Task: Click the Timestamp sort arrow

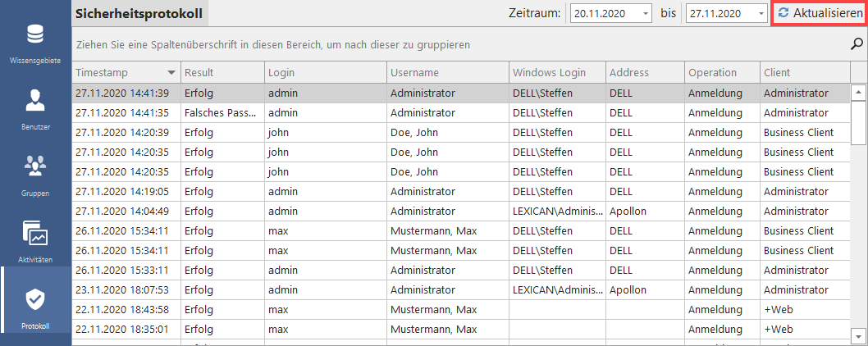Action: [x=171, y=73]
